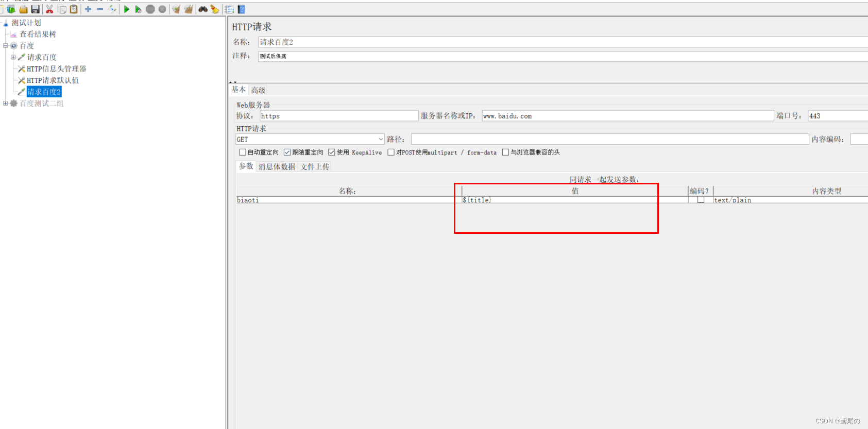The height and width of the screenshot is (429, 868).
Task: Click the Open file folder icon
Action: point(23,9)
